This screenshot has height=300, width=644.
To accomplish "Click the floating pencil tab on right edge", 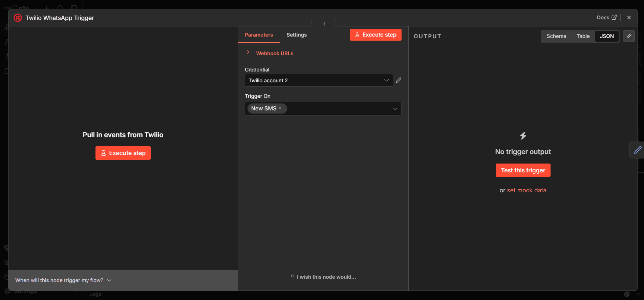I will pos(637,150).
